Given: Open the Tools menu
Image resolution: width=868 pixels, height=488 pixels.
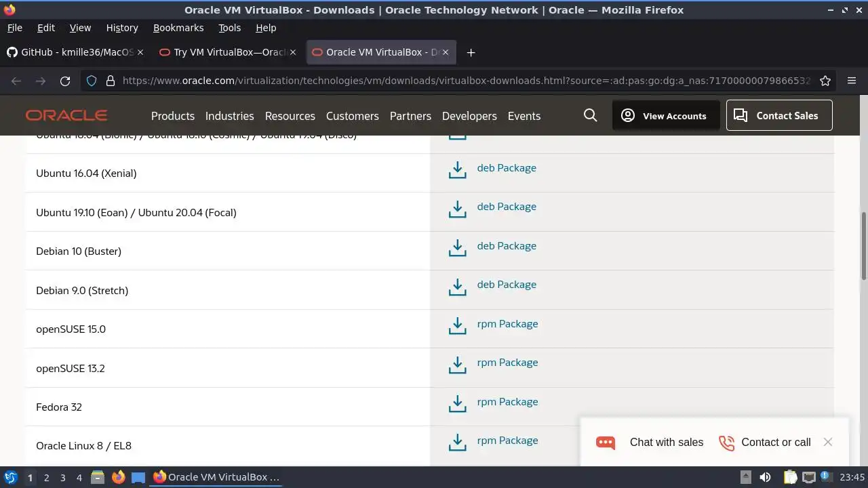Looking at the screenshot, I should 230,28.
